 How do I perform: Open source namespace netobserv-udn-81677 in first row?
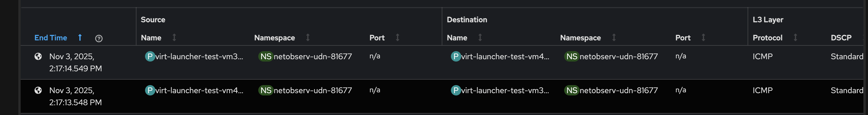point(312,56)
